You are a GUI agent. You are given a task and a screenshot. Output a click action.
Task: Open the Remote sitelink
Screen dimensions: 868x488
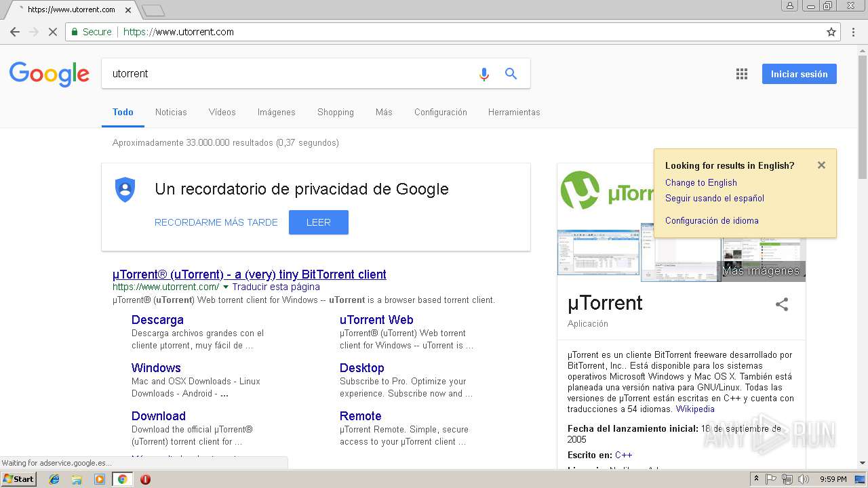coord(361,416)
